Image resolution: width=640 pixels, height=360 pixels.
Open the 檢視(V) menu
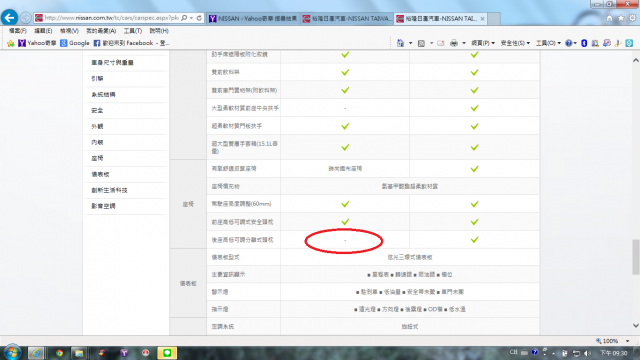click(69, 31)
